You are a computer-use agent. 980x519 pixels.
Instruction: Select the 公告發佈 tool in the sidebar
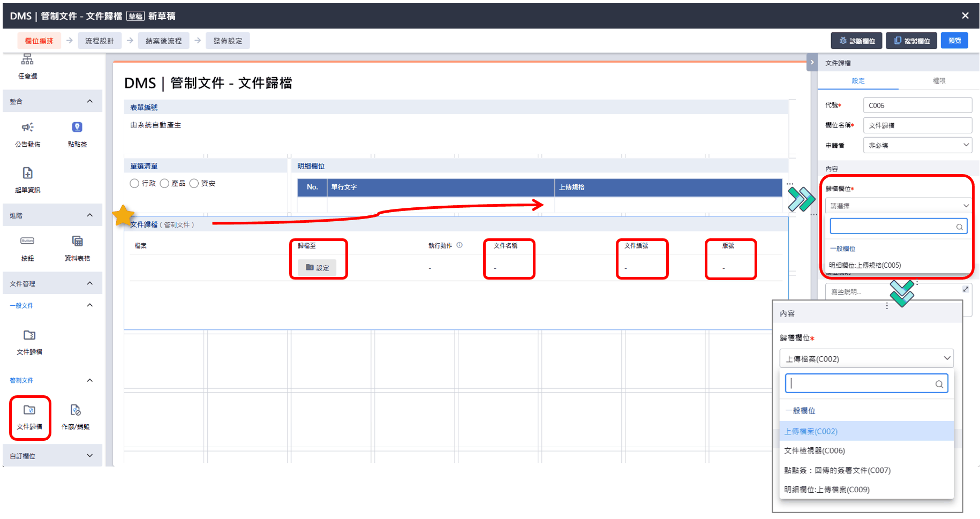click(x=27, y=135)
